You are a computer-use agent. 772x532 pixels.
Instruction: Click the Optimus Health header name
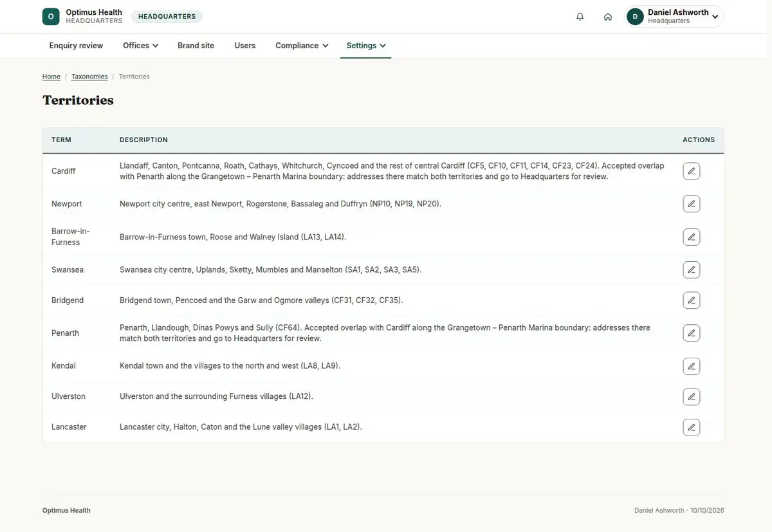pyautogui.click(x=94, y=12)
